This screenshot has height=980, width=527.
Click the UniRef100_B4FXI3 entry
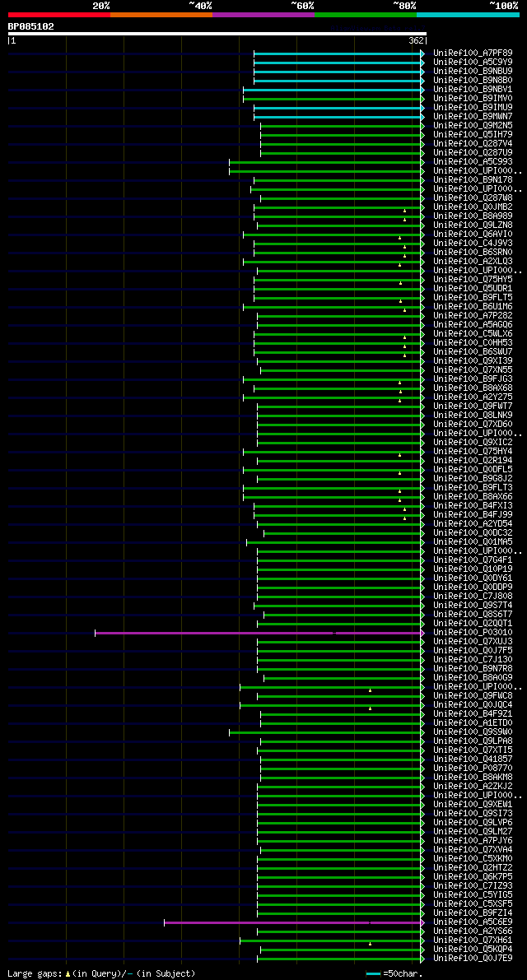coord(473,505)
